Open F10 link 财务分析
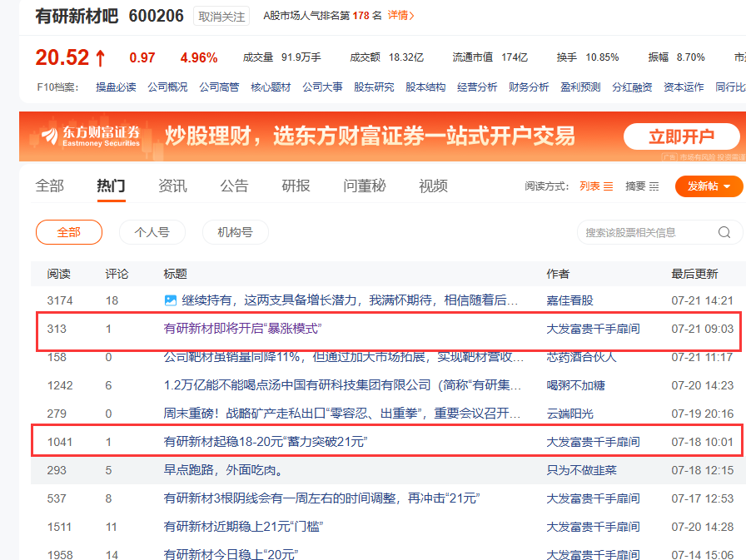Image resolution: width=746 pixels, height=560 pixels. click(529, 87)
